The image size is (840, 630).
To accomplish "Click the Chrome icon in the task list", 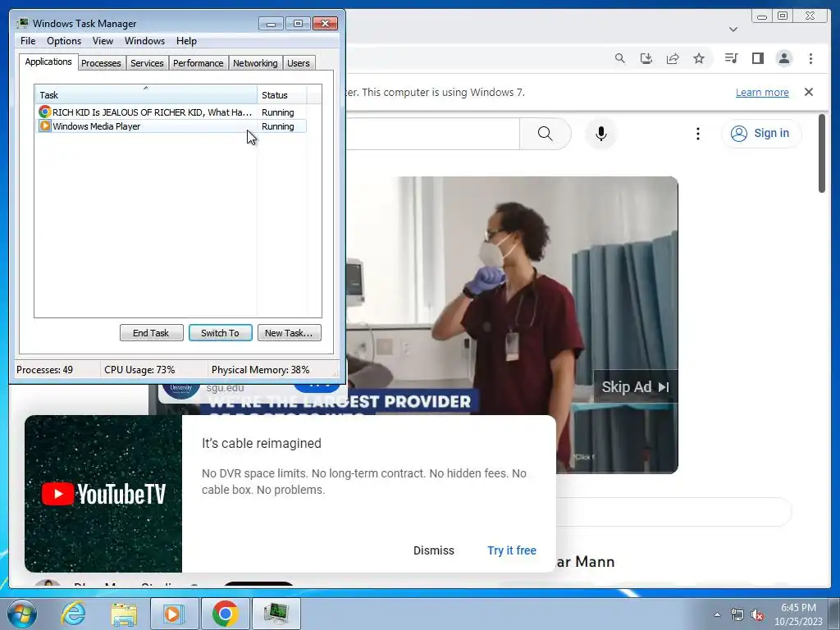I will click(x=45, y=112).
